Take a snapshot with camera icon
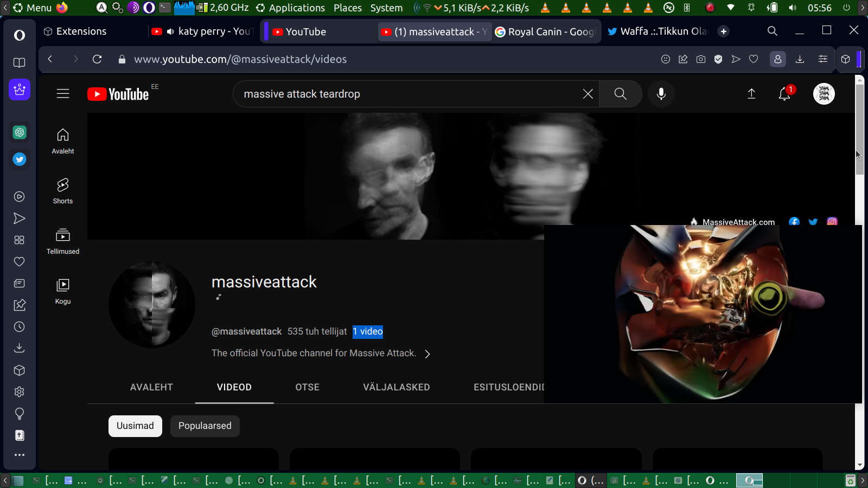Screen dimensions: 868x488 [701, 59]
